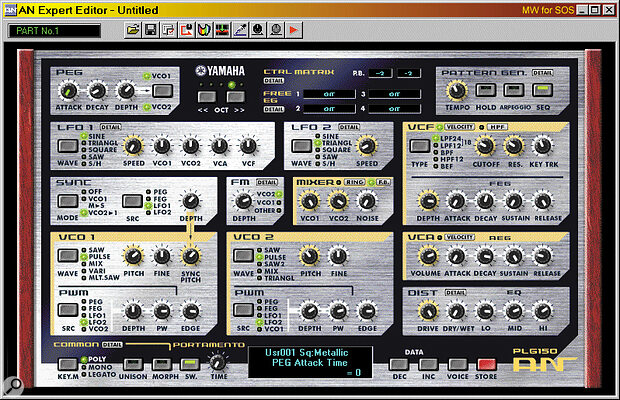Open CTRL MATRIX DETAIL panel
The height and width of the screenshot is (400, 620).
point(274,81)
